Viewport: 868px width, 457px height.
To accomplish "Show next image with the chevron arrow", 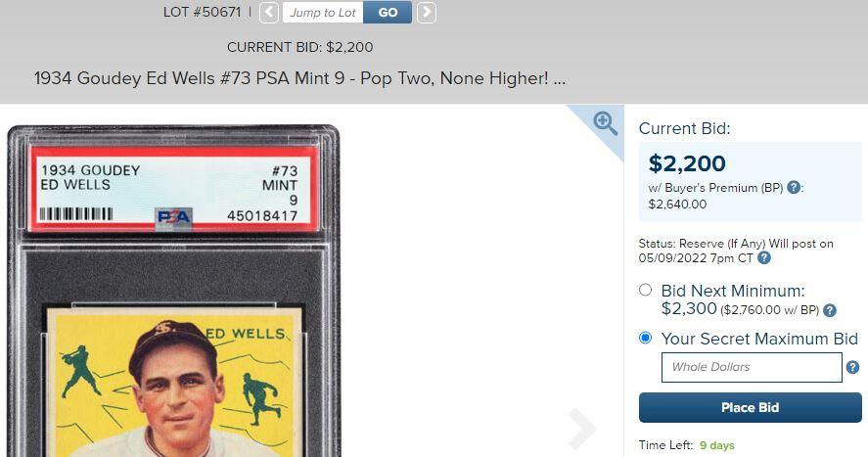I will [x=582, y=429].
